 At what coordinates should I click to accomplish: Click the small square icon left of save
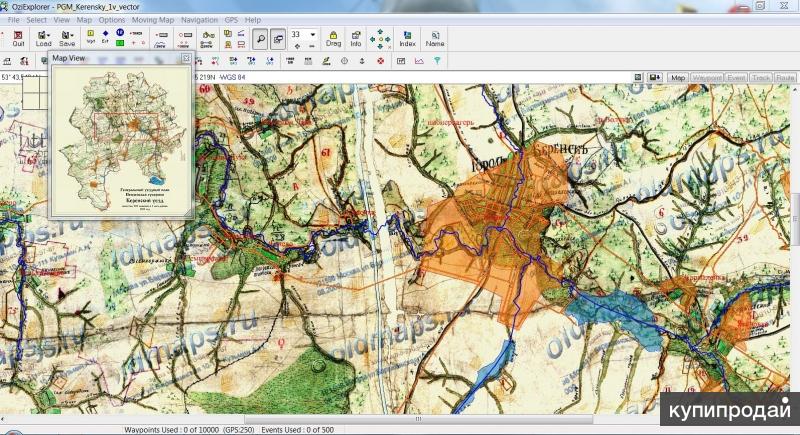click(638, 78)
